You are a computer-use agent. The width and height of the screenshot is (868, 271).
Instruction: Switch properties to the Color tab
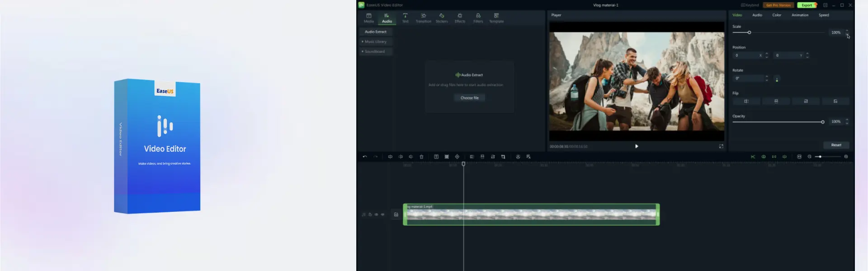pos(777,15)
